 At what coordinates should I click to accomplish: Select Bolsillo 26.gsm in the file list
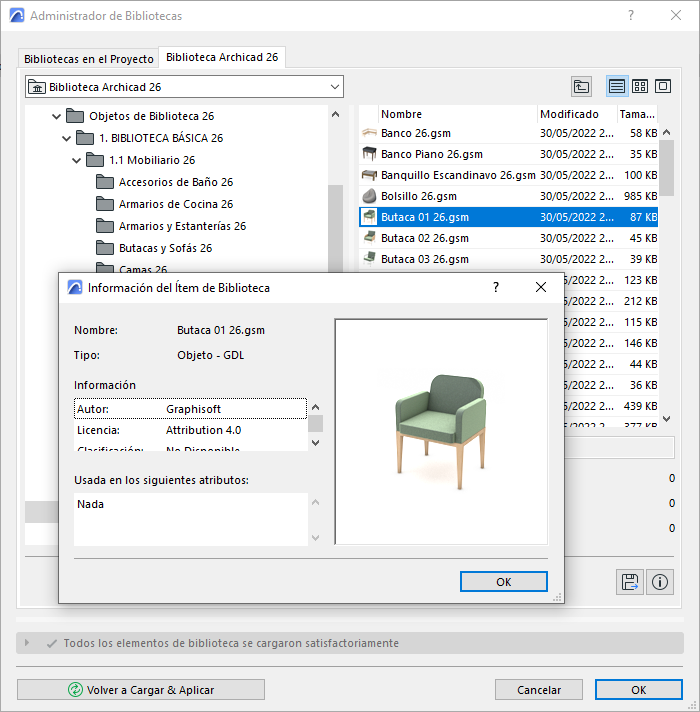tap(508, 196)
